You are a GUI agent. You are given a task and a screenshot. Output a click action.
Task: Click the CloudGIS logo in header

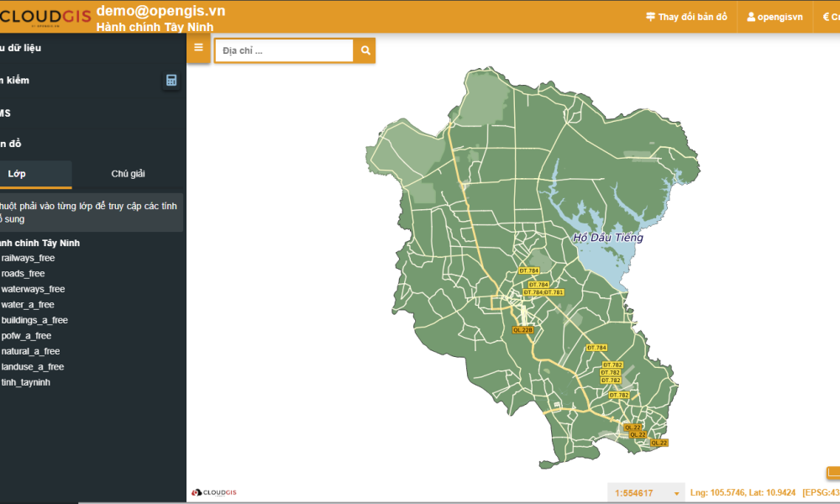tap(44, 16)
